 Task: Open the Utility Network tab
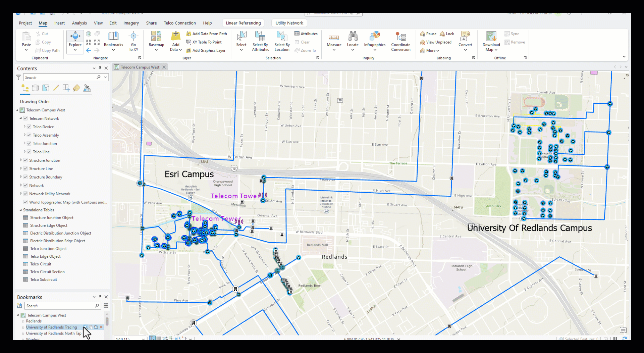289,23
